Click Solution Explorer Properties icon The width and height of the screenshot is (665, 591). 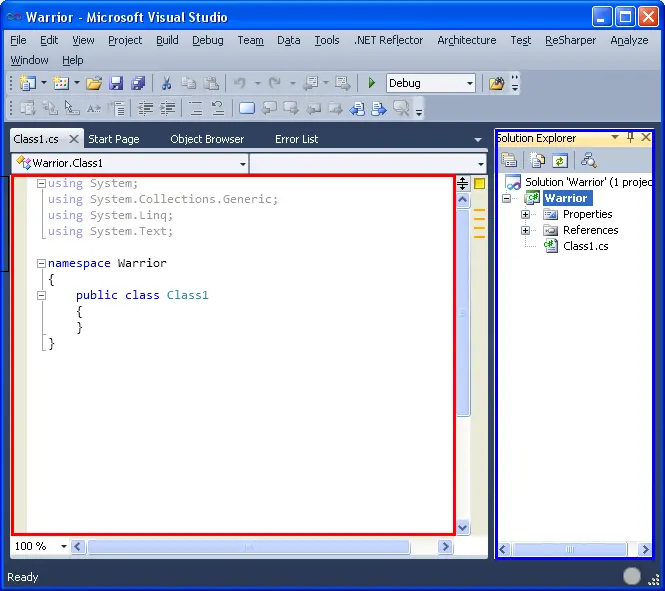click(x=509, y=161)
